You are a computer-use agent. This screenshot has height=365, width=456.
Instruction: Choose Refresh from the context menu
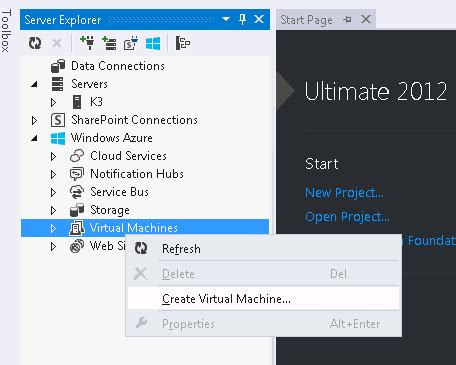(x=263, y=249)
